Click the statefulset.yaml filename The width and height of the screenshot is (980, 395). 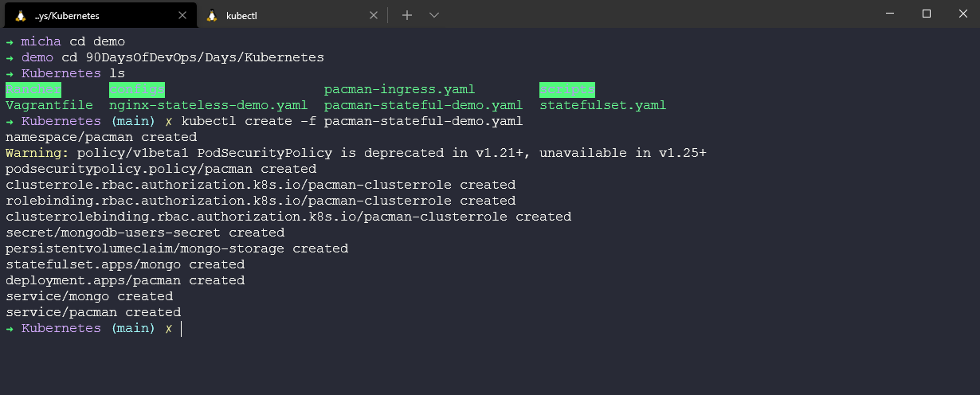[x=602, y=105]
